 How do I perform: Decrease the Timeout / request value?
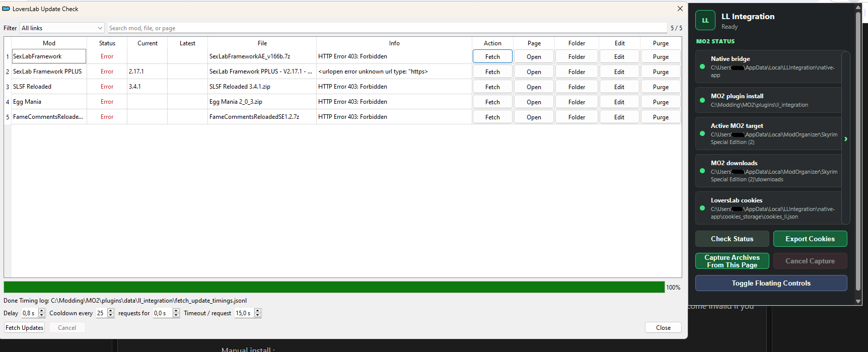click(258, 316)
